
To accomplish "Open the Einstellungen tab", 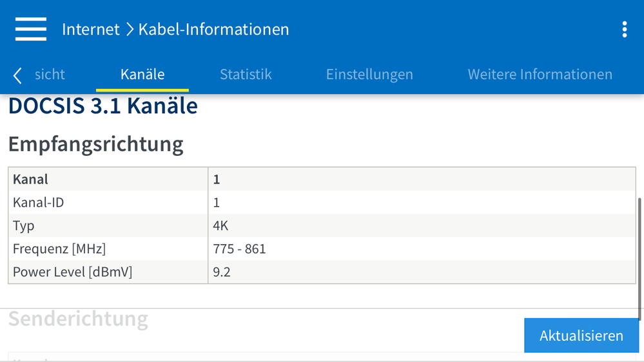I will coord(369,75).
